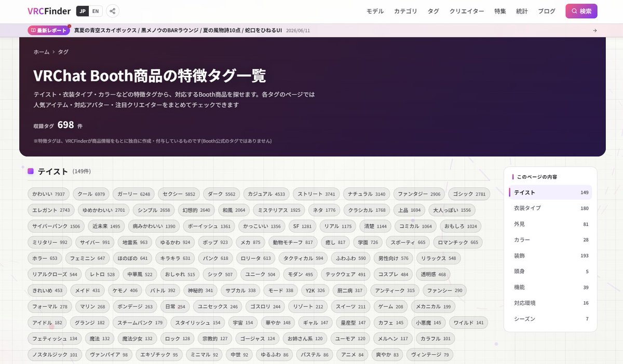Jump to テイスト section in sidebar

point(550,192)
